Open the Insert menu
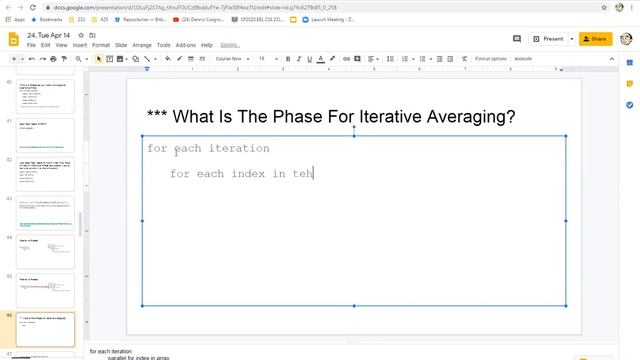Viewport: 640px width, 360px height. (80, 45)
